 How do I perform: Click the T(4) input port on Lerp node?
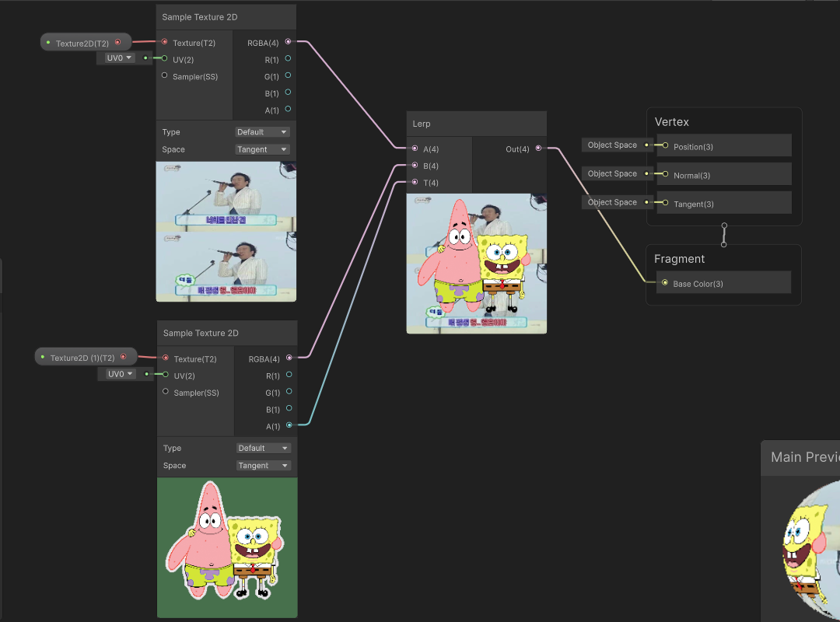415,182
